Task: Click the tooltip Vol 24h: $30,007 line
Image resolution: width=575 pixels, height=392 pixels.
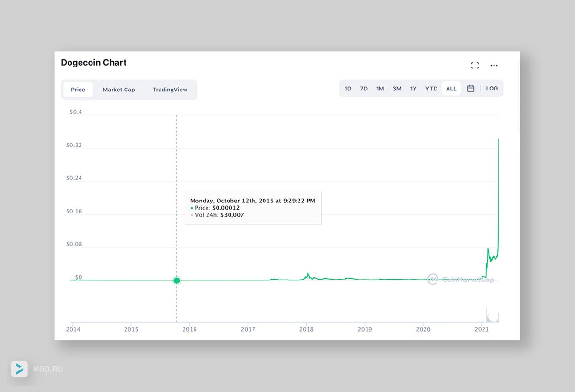Action: click(217, 215)
